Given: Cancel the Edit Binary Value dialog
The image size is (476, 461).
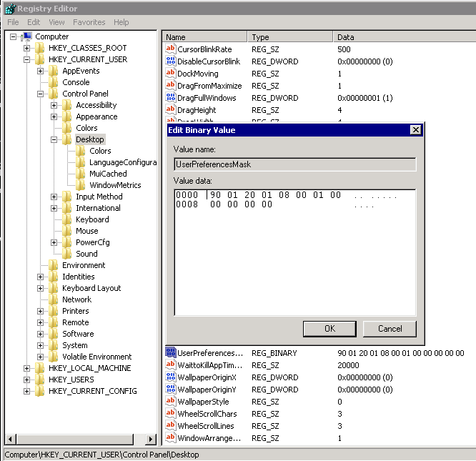Looking at the screenshot, I should pyautogui.click(x=390, y=329).
